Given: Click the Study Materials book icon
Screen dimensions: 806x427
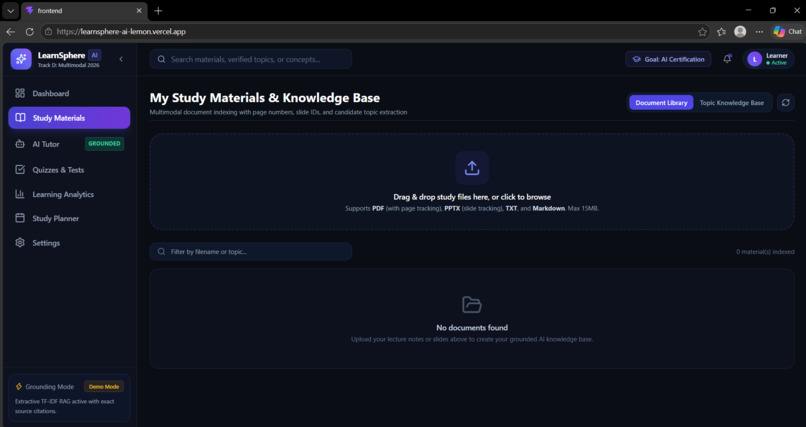Looking at the screenshot, I should tap(20, 118).
